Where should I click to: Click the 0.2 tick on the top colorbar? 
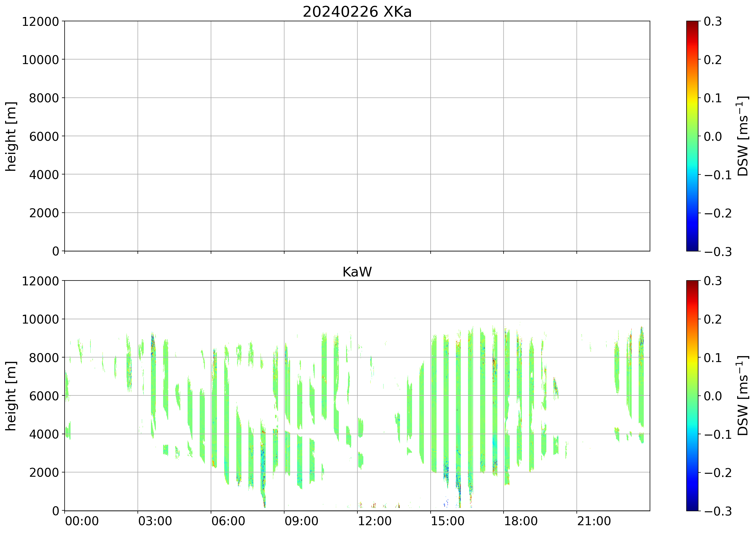click(x=713, y=59)
